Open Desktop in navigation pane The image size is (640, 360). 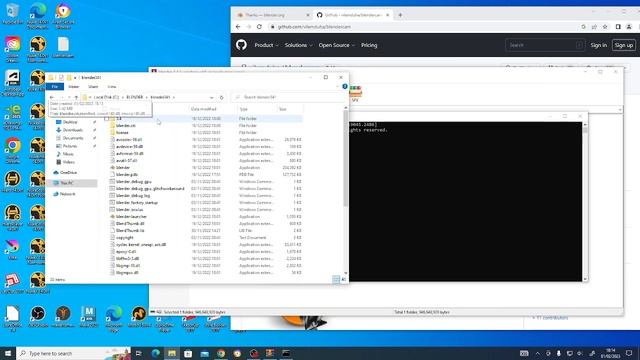pos(70,122)
